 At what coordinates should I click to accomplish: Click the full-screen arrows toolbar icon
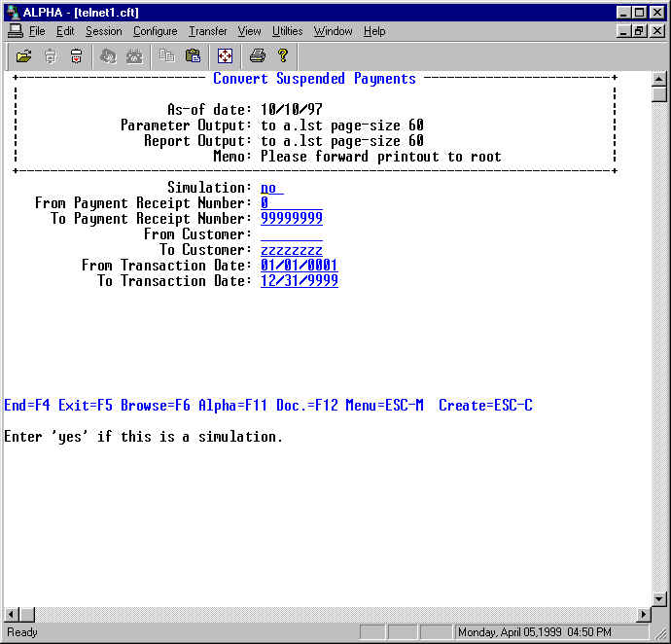(225, 56)
